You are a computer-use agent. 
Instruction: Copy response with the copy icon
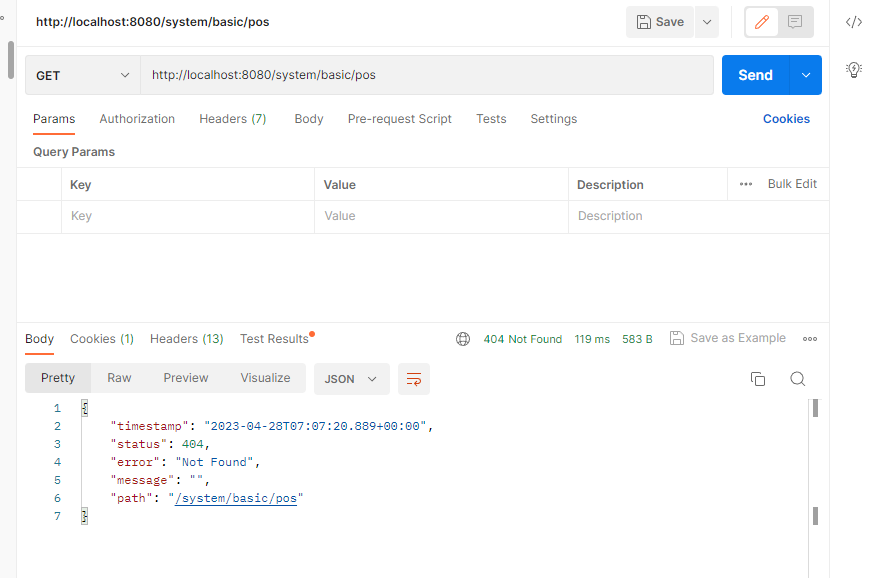[x=758, y=379]
